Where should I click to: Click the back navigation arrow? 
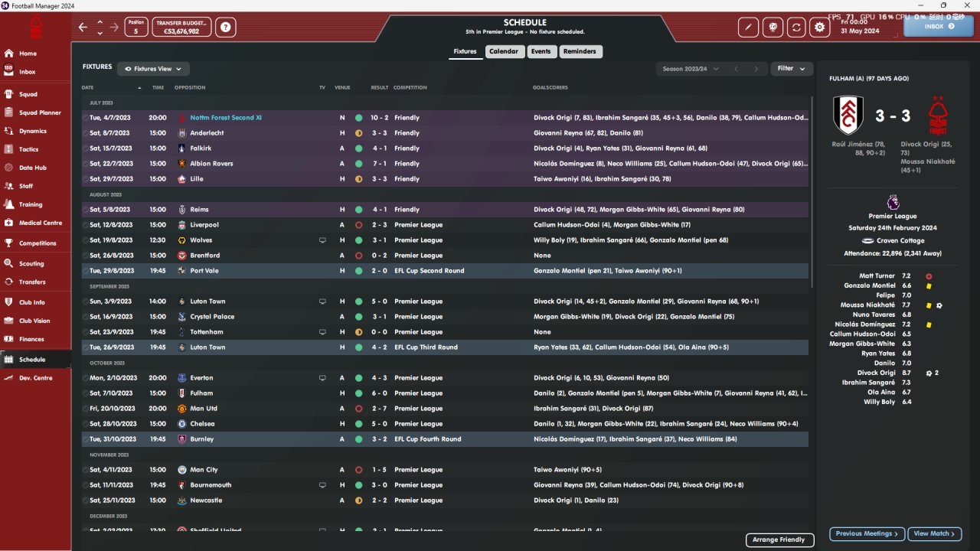coord(83,28)
